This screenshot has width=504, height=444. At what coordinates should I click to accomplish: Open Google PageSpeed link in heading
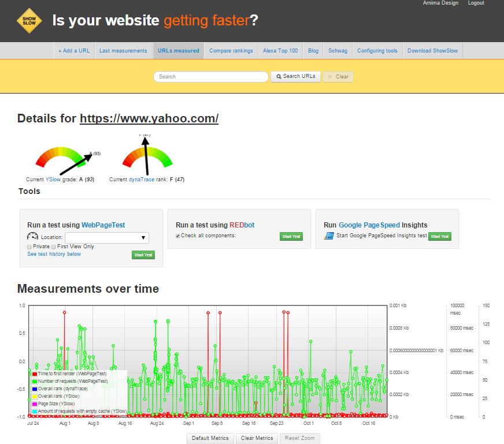pos(369,225)
